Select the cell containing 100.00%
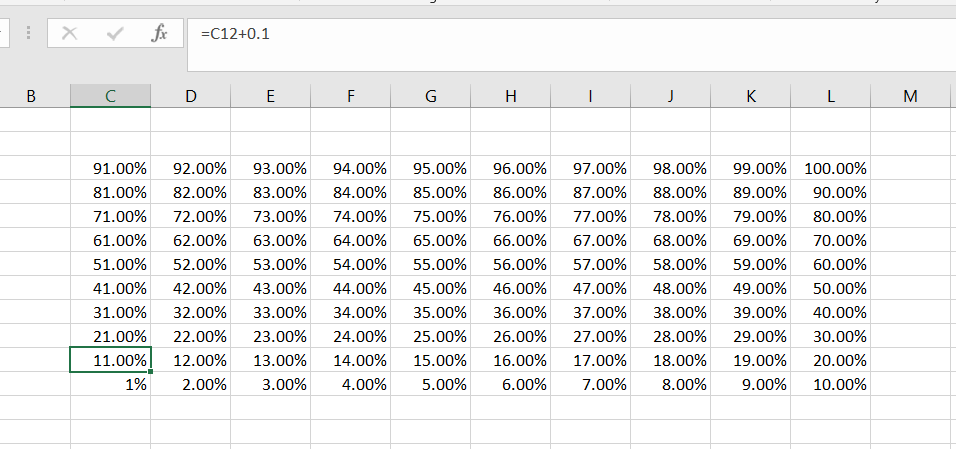956x449 pixels. (x=830, y=168)
